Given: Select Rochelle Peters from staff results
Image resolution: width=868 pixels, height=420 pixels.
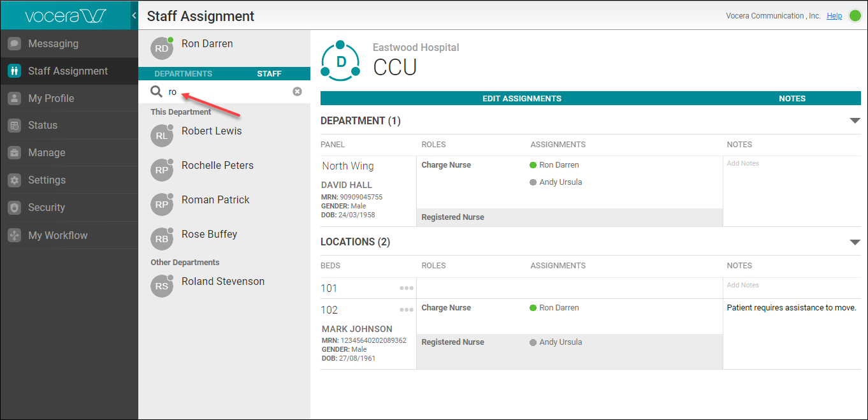Looking at the screenshot, I should point(217,166).
